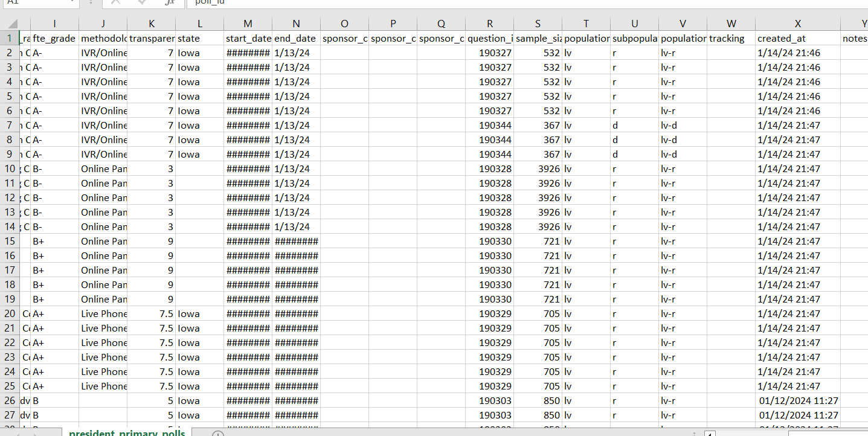
Task: Click the A+ grade cell in row 20
Action: click(x=54, y=313)
